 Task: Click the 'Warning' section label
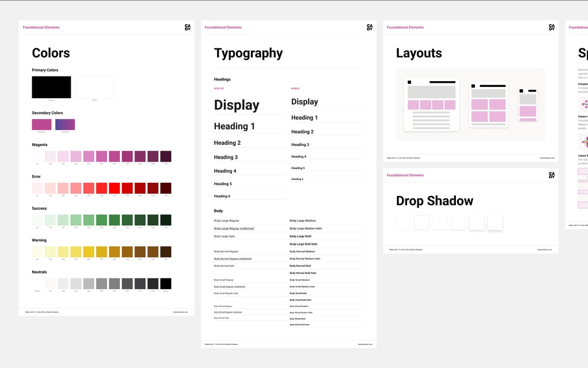click(x=39, y=240)
